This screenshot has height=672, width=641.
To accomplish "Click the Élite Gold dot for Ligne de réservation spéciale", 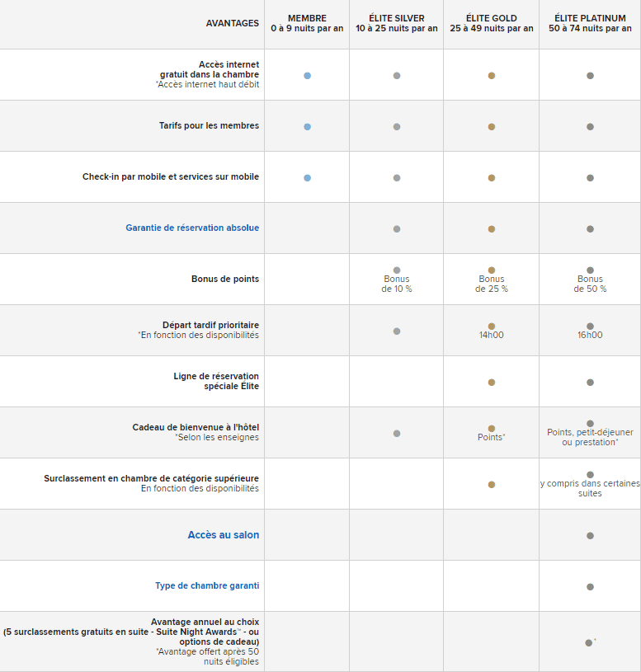I will (x=492, y=383).
